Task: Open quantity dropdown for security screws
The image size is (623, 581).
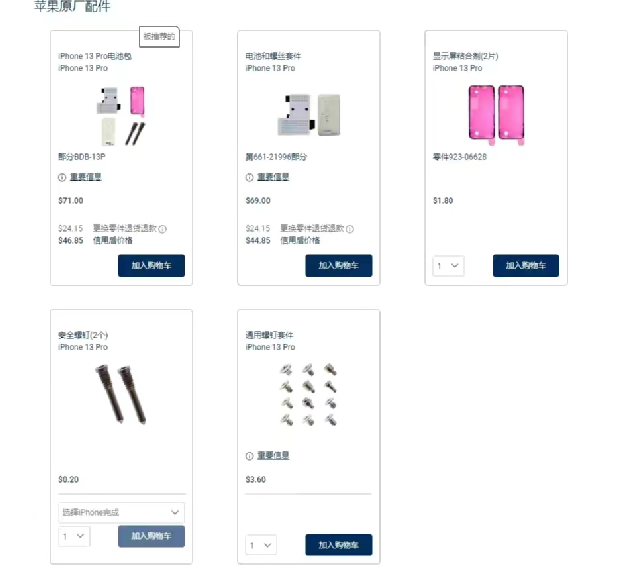Action: pyautogui.click(x=74, y=536)
